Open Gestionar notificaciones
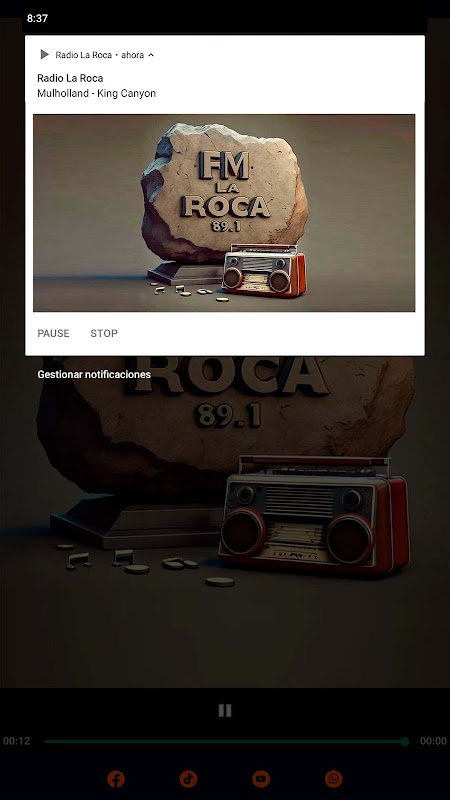450x800 pixels. (94, 374)
